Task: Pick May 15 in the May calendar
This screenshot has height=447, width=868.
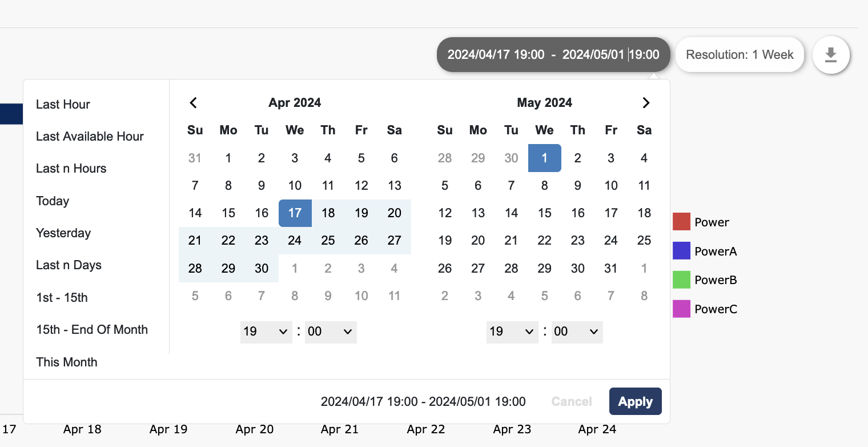Action: (544, 213)
